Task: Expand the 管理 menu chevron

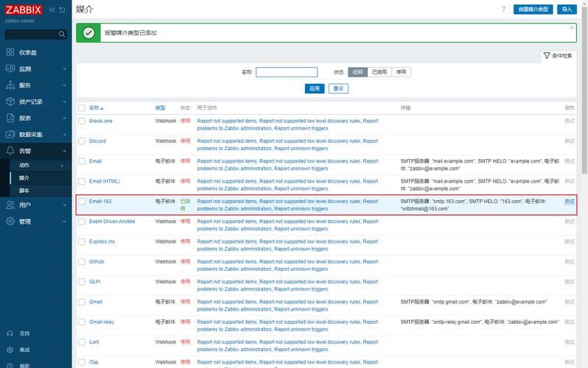Action: [64, 222]
